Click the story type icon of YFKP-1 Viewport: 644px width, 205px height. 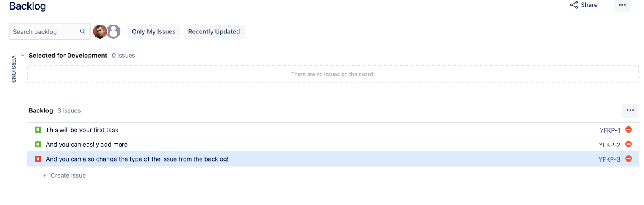point(38,130)
